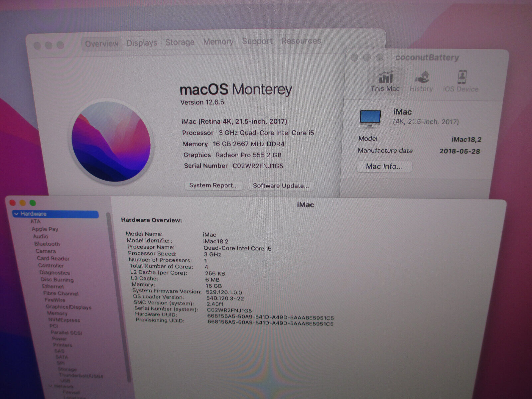Viewport: 532px width, 399px height.
Task: Select Audio in the sidebar
Action: click(x=41, y=236)
